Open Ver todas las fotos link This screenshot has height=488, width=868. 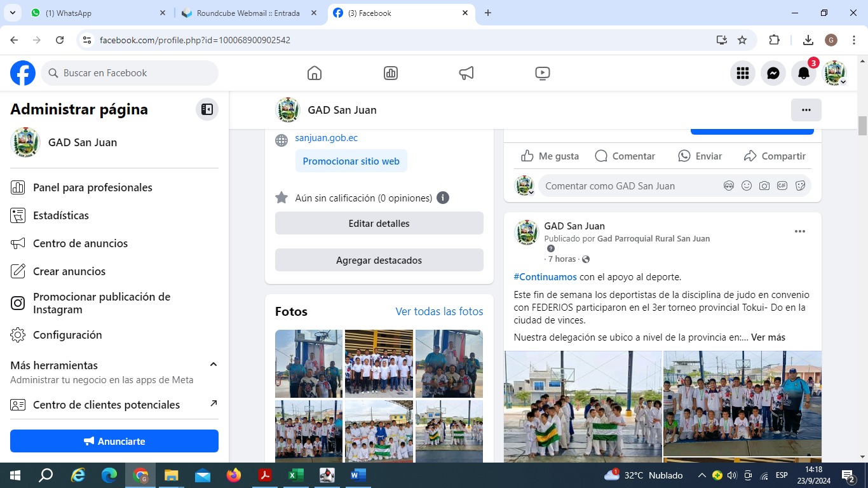[439, 311]
